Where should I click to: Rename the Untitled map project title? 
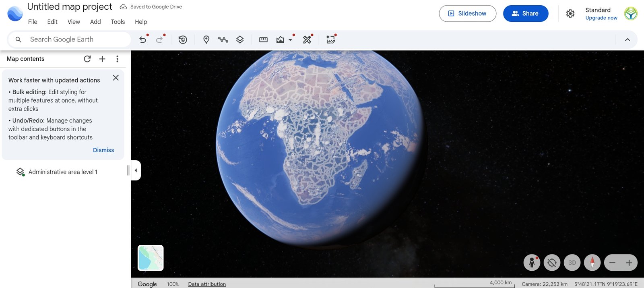tap(70, 7)
